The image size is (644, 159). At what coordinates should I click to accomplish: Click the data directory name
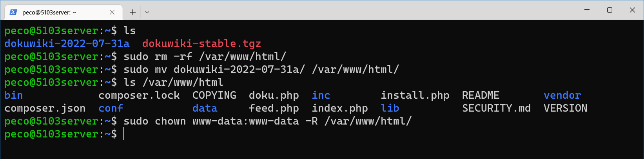coord(205,108)
